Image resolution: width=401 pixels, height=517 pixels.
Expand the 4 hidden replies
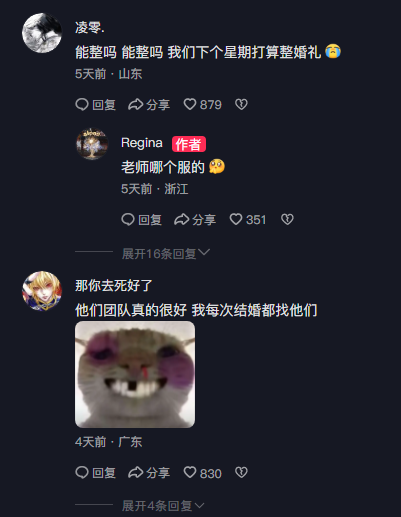point(163,506)
